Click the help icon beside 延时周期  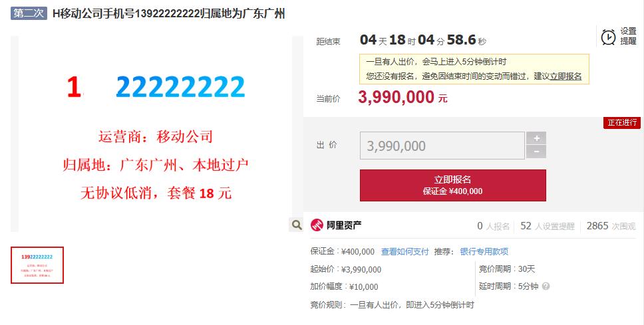coord(546,286)
